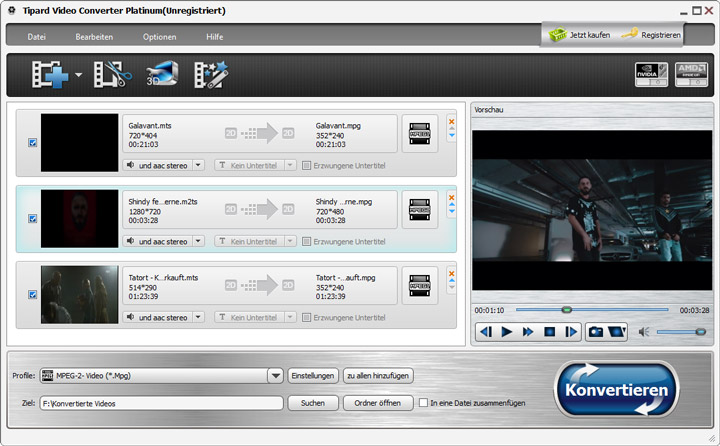Open subtitle dropdown for Tatort file

pyautogui.click(x=290, y=317)
